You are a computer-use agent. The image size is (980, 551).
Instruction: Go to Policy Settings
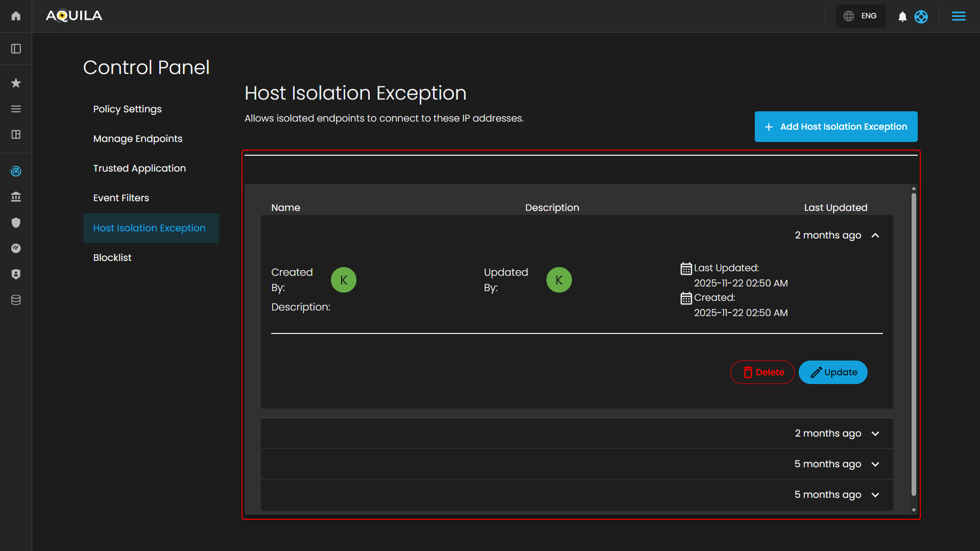tap(127, 109)
